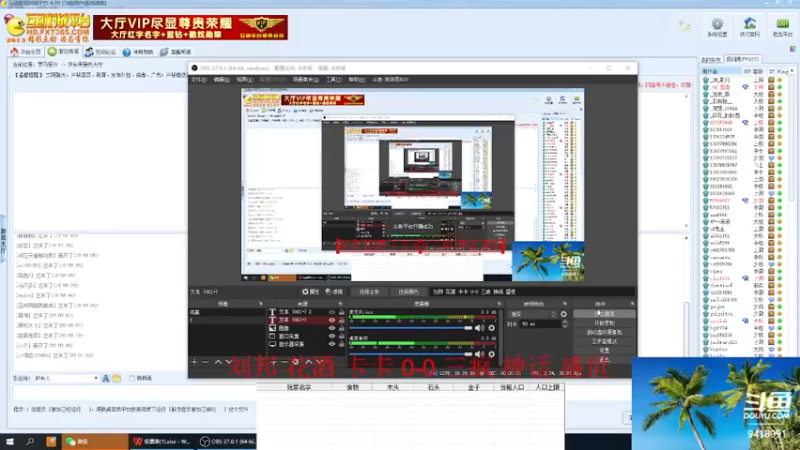Adjust the microphone/Aux volume slider

(410, 328)
